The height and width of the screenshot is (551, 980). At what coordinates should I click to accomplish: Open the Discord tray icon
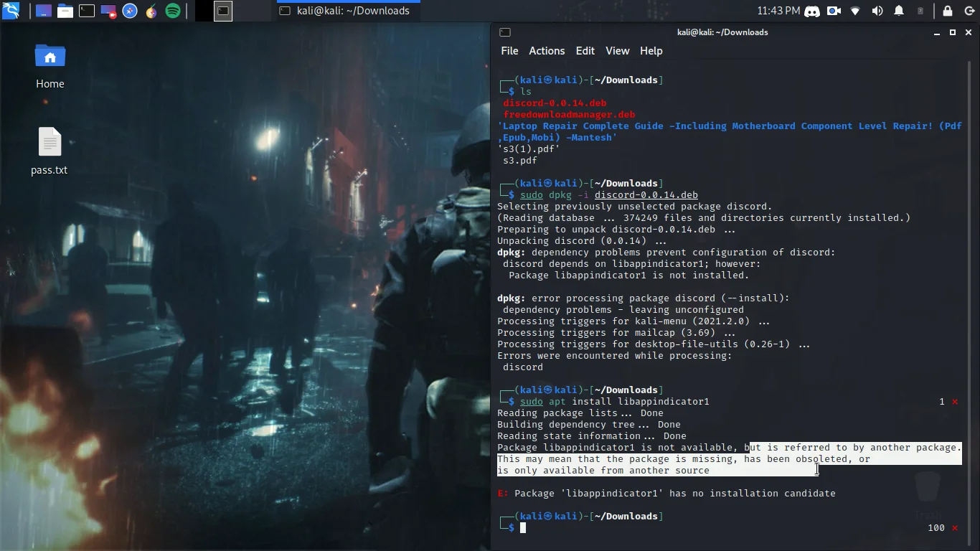tap(812, 11)
